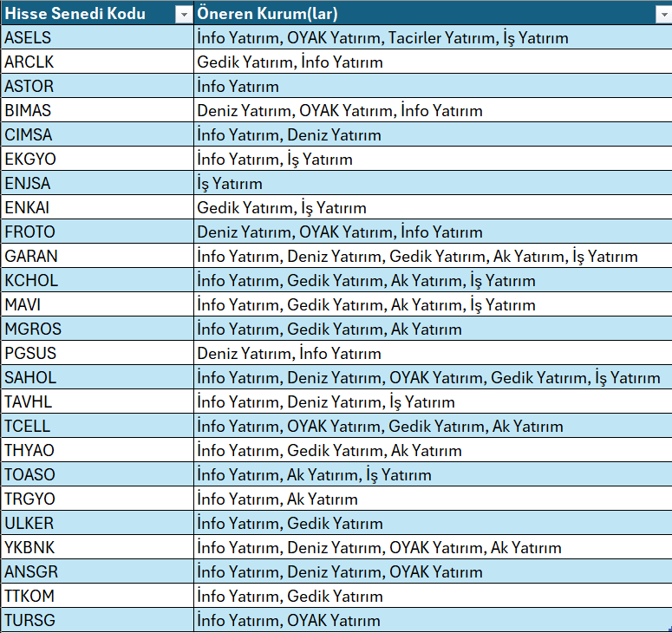Viewport: 672px width, 633px height.
Task: Select the Hisse Senedi Kodu header cell
Action: (97, 12)
